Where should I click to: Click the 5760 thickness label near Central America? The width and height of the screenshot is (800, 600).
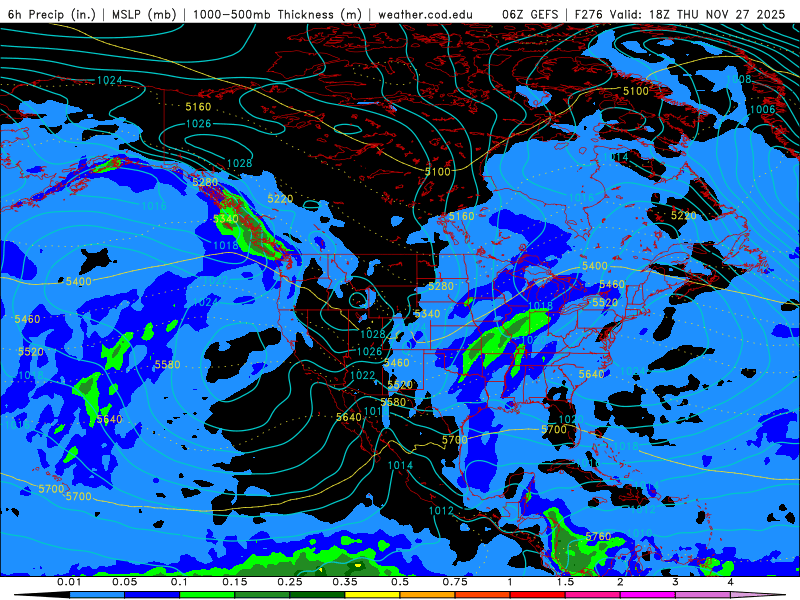[x=598, y=536]
